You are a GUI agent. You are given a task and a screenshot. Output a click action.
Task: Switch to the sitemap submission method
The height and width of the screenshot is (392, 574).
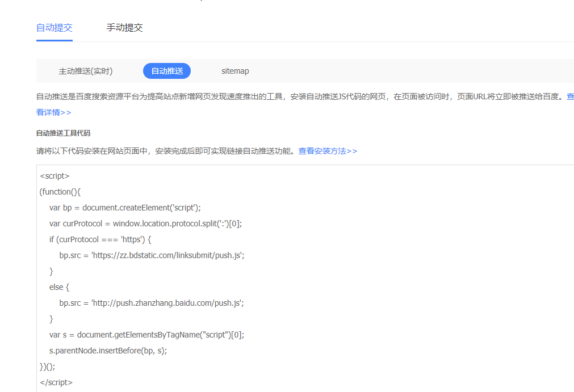[x=235, y=71]
